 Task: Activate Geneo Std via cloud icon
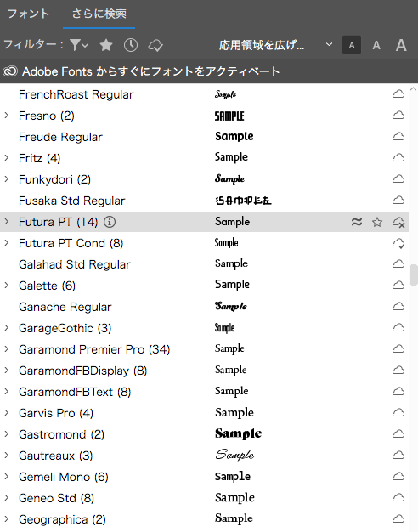398,498
